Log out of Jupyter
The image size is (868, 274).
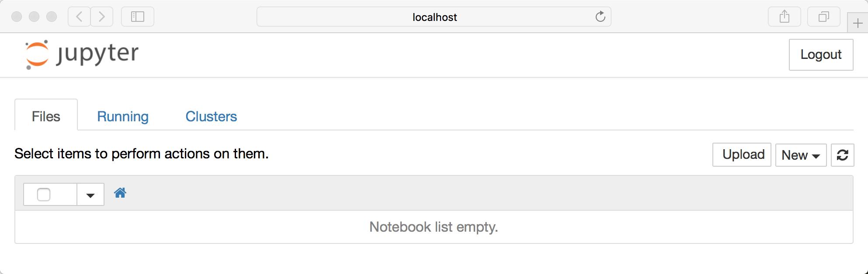click(821, 55)
